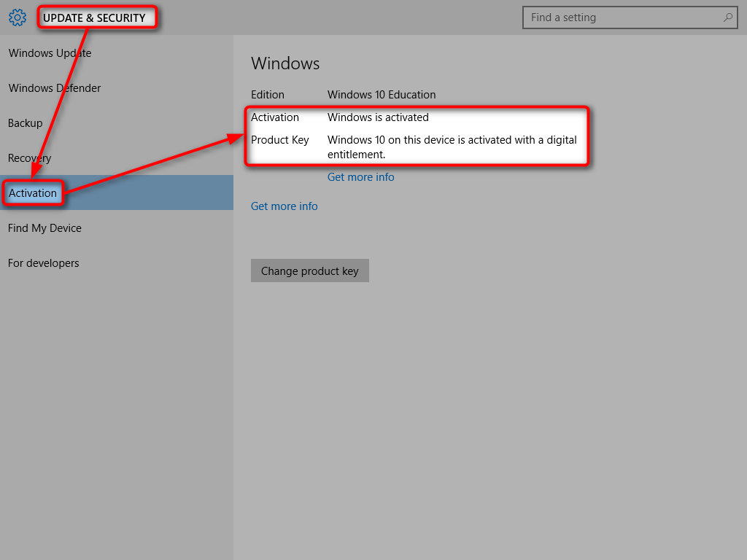747x560 pixels.
Task: Click the search magnifier icon
Action: pyautogui.click(x=727, y=17)
